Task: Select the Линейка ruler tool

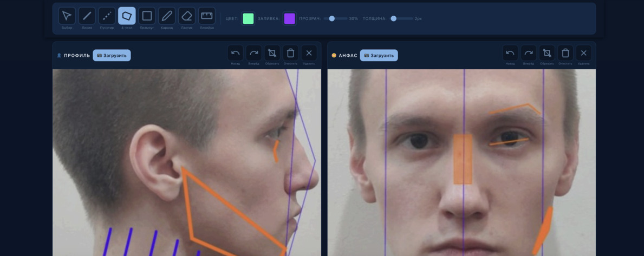Action: tap(206, 16)
